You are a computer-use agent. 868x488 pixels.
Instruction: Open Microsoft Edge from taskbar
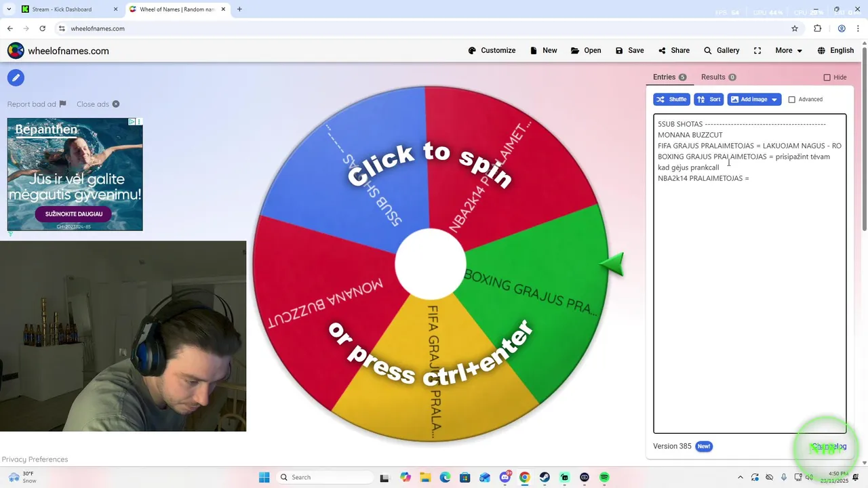(445, 477)
